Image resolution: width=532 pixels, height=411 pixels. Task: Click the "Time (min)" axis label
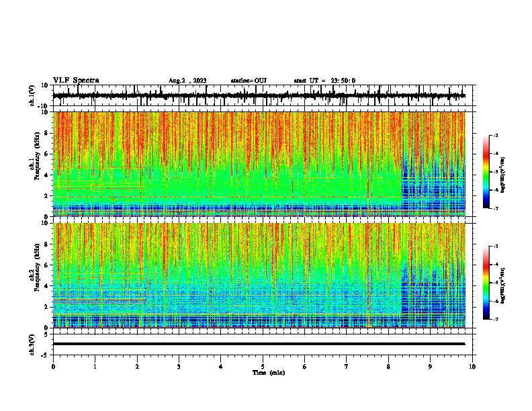tap(269, 373)
